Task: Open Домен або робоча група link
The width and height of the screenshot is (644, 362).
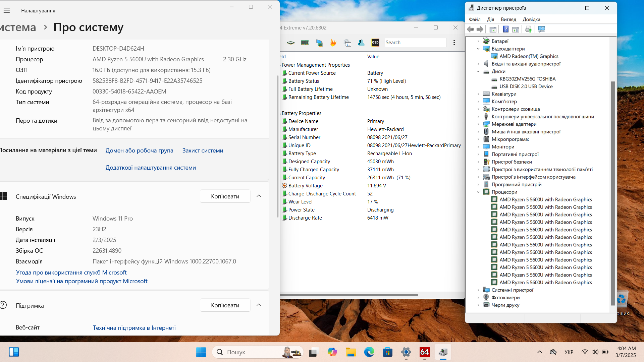Action: point(139,150)
